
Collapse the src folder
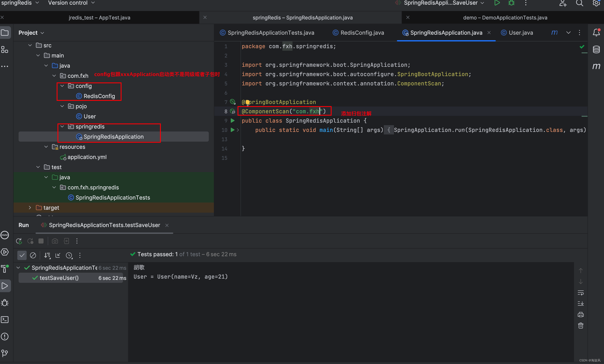click(30, 45)
